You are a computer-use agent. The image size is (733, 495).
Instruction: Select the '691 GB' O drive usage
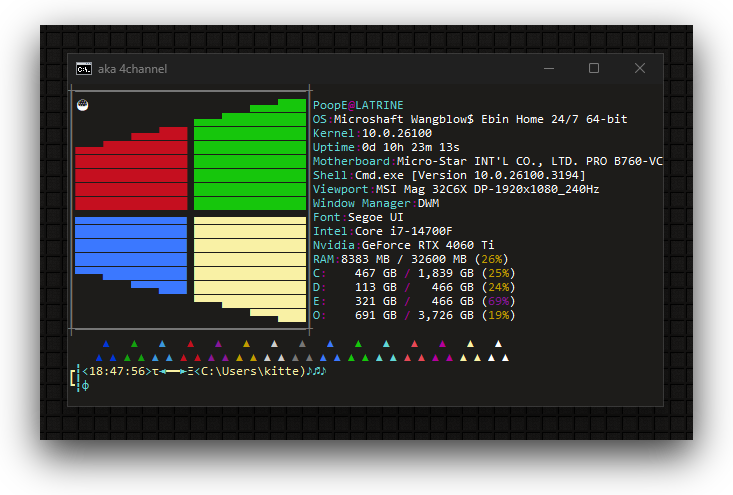[x=375, y=316]
